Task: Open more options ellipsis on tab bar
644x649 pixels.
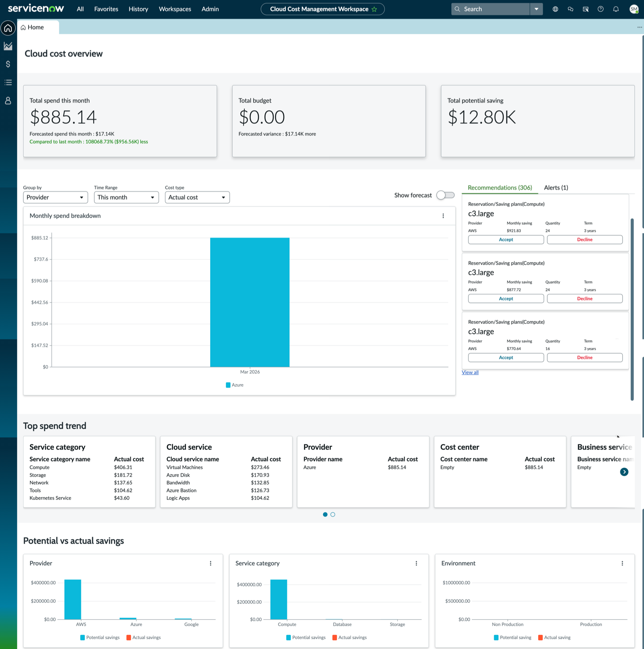Action: [x=640, y=27]
